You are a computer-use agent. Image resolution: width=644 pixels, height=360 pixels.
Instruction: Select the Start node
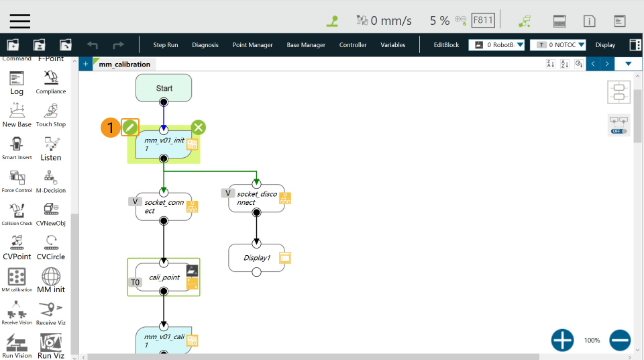pos(164,88)
